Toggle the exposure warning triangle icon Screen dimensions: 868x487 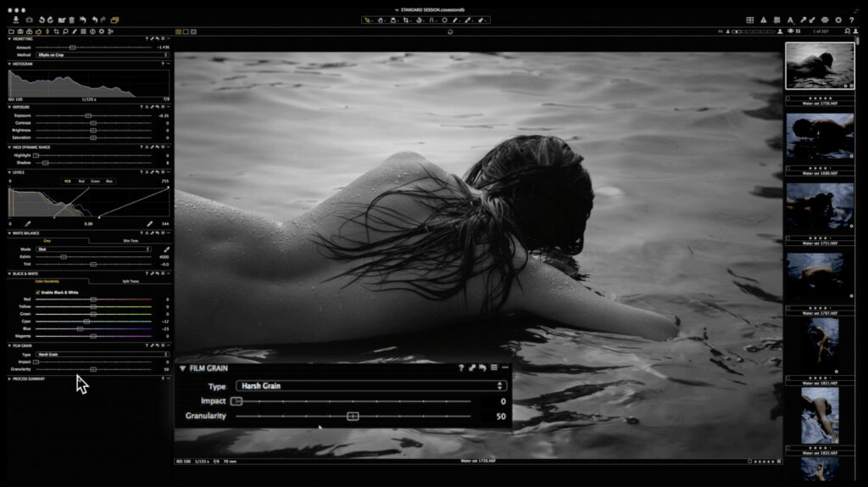tap(764, 20)
